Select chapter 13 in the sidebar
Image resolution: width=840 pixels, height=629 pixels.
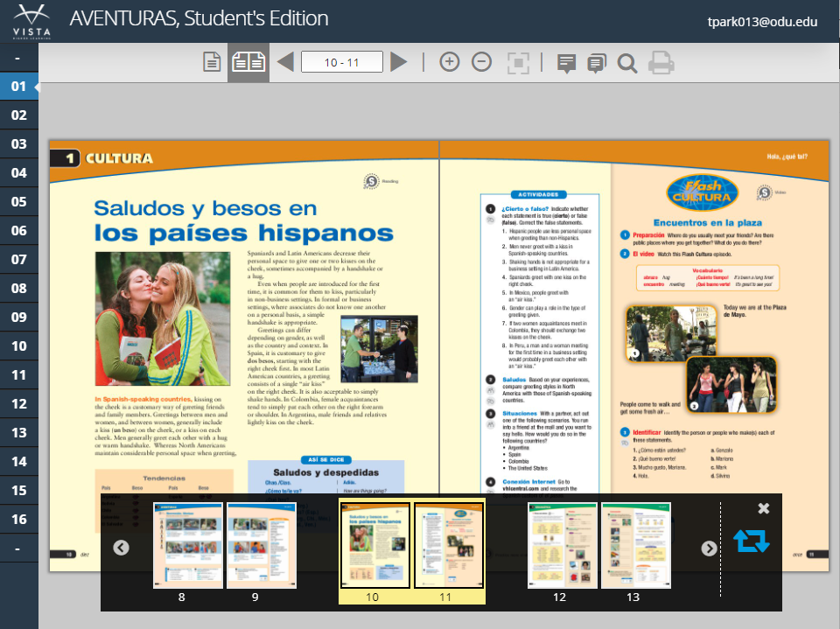(x=19, y=433)
